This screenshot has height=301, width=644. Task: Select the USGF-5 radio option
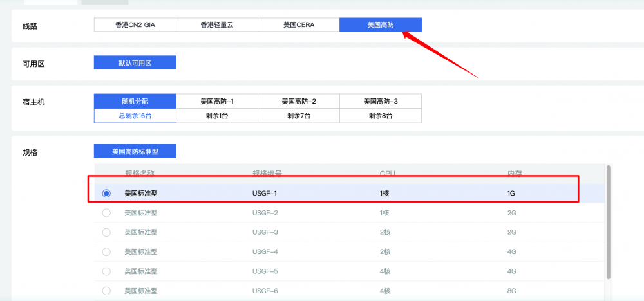106,271
